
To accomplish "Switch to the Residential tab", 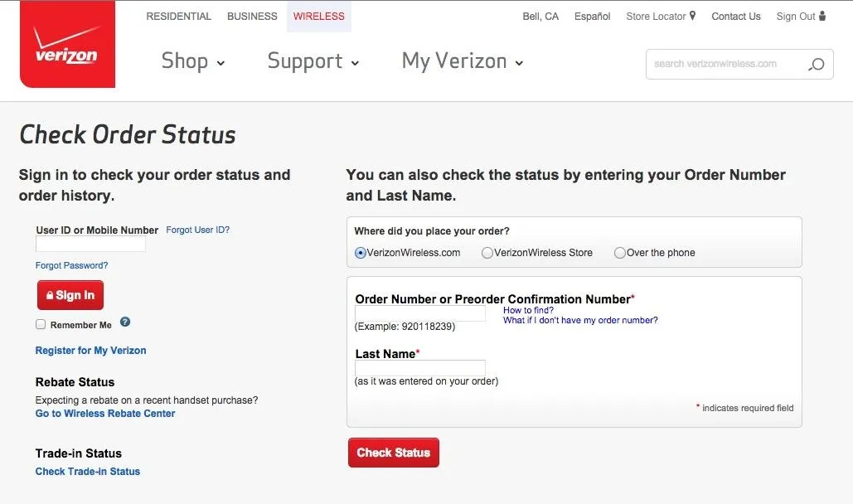I will [178, 17].
